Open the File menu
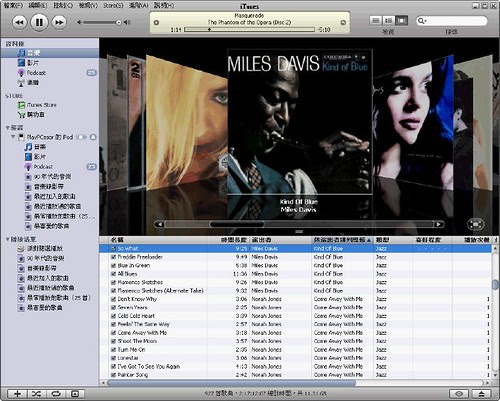 click(13, 5)
